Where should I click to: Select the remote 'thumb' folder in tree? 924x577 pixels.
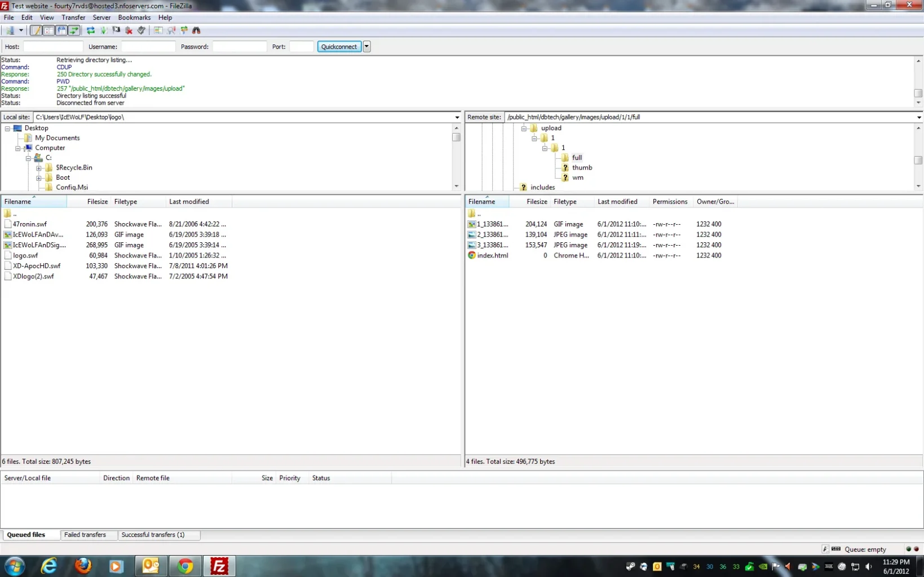coord(582,167)
